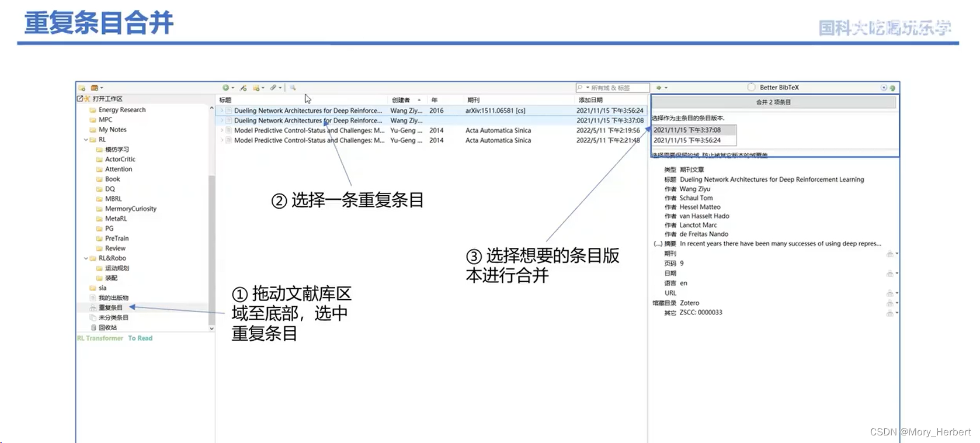This screenshot has width=980, height=443.
Task: Open the 回收站 trash entry
Action: click(x=107, y=327)
